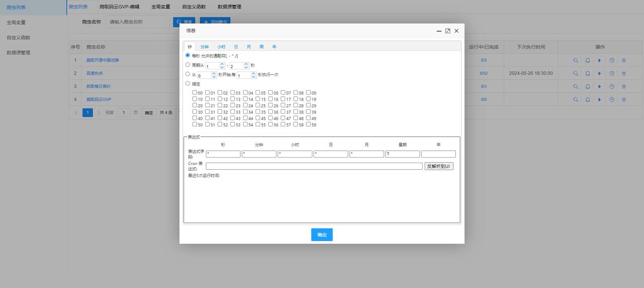Increase the 周期从 start value stepper
The image size is (644, 288).
222,64
